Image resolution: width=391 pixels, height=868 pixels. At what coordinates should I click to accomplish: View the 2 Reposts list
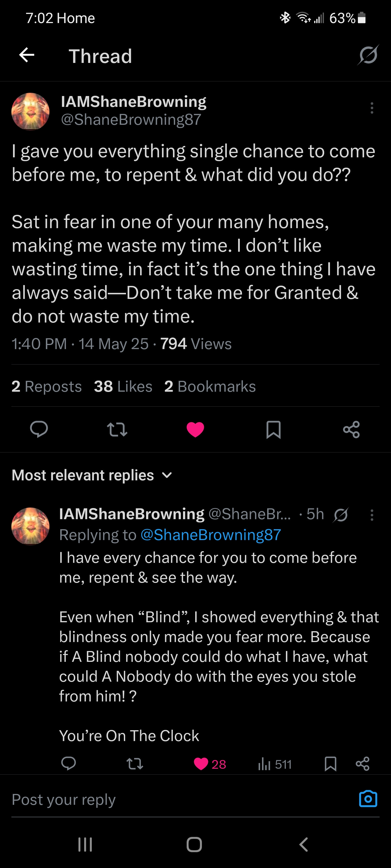(x=46, y=386)
